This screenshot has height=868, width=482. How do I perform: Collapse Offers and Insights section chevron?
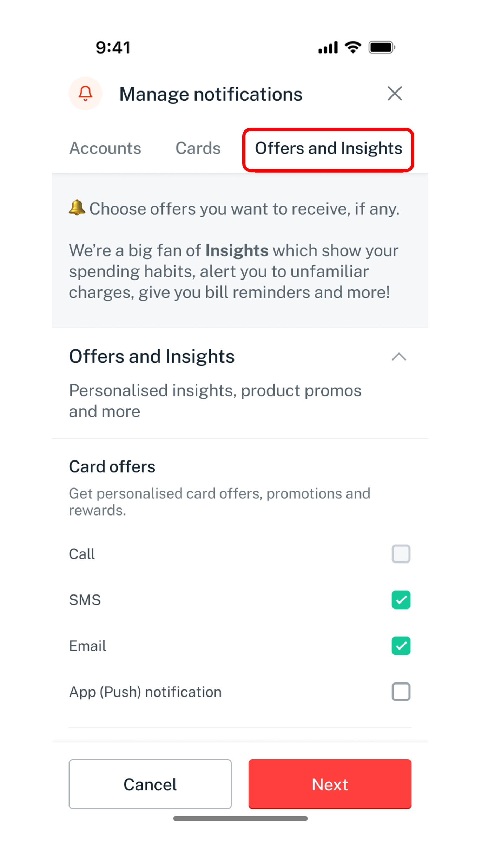(399, 357)
